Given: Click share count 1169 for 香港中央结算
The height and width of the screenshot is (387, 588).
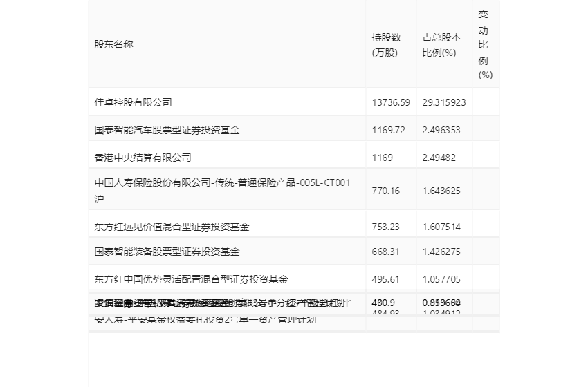Looking at the screenshot, I should click(x=382, y=158).
